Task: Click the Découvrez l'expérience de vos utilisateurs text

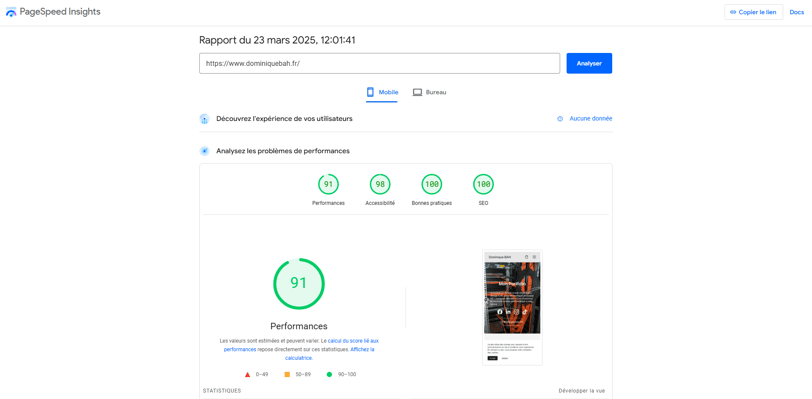Action: pyautogui.click(x=284, y=119)
